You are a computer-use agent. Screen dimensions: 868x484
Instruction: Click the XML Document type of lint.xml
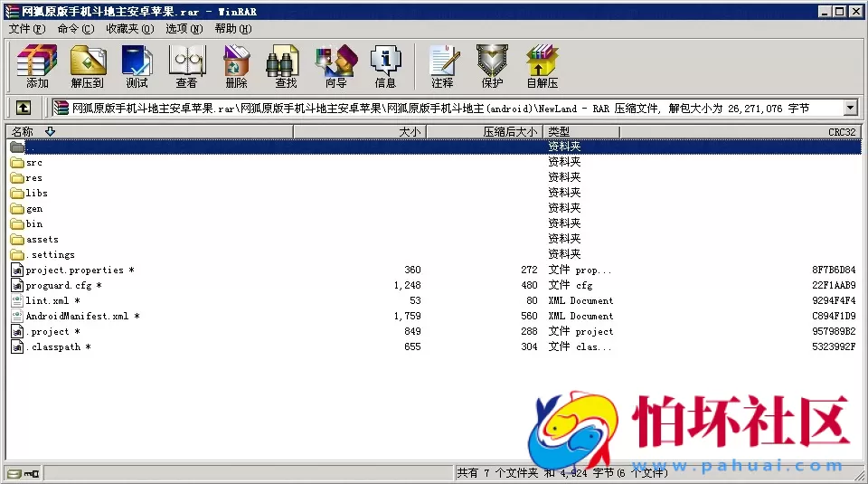[580, 300]
